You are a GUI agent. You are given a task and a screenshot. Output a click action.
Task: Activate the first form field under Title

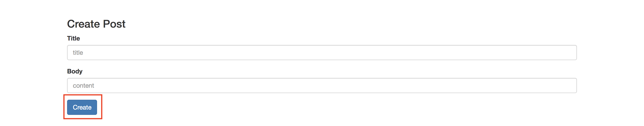(x=322, y=53)
